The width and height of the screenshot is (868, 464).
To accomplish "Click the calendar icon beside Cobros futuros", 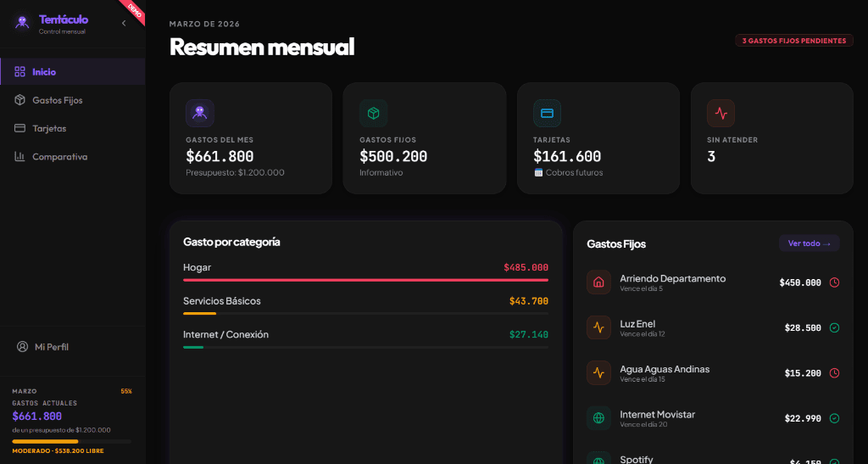I will [x=538, y=173].
